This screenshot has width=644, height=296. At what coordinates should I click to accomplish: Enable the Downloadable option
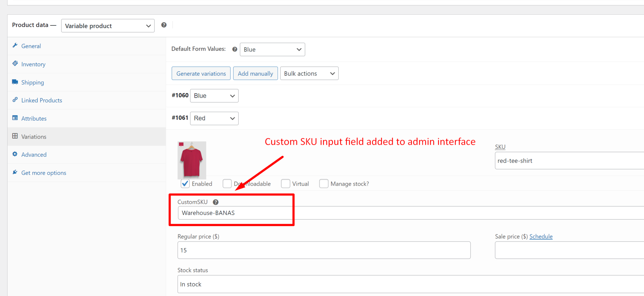pyautogui.click(x=227, y=184)
